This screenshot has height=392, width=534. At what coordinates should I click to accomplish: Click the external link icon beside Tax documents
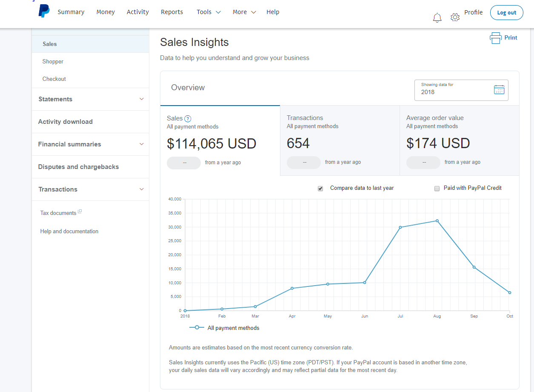80,212
